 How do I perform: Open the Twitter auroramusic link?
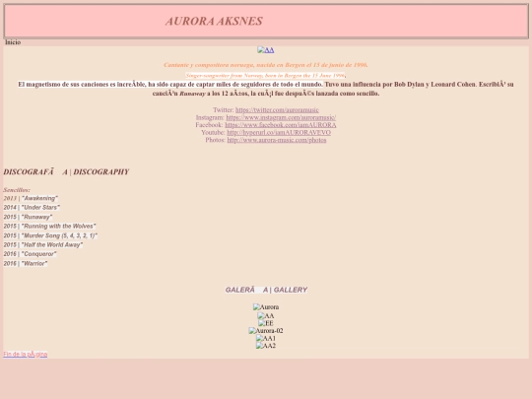click(x=277, y=110)
